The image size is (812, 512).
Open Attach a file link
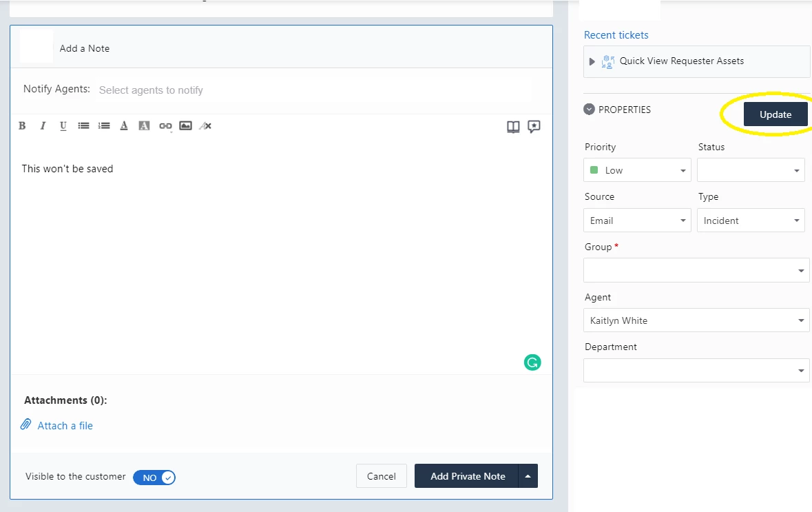pyautogui.click(x=65, y=425)
